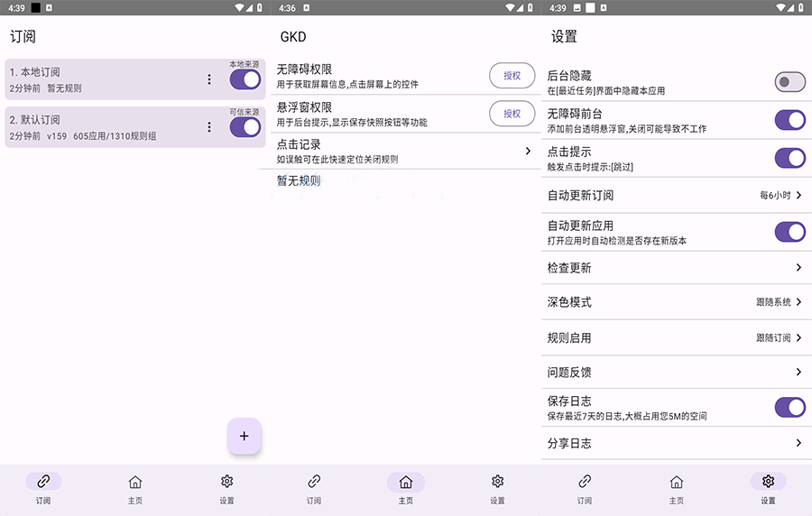
Task: Open the 2. 默认订阅 subscription card
Action: (x=135, y=127)
